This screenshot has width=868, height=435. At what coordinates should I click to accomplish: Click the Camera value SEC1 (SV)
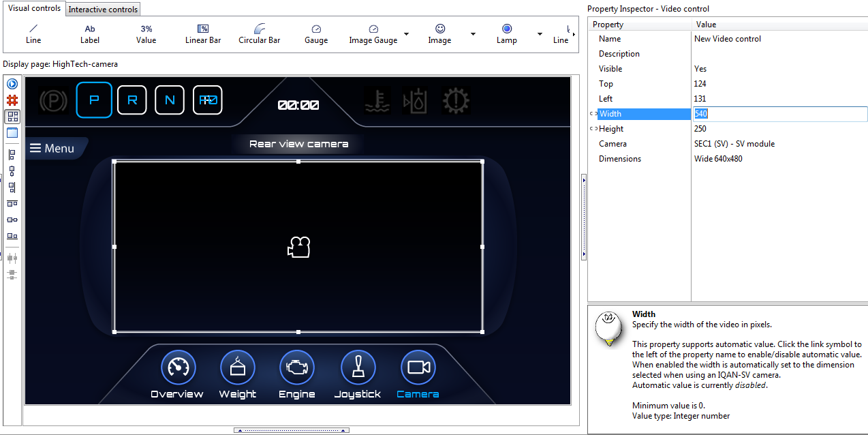(x=734, y=144)
